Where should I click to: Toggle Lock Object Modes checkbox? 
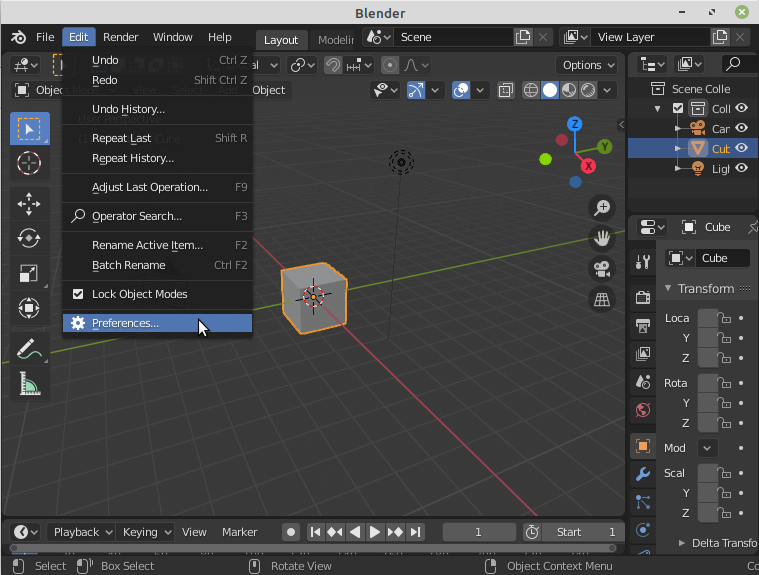[78, 294]
